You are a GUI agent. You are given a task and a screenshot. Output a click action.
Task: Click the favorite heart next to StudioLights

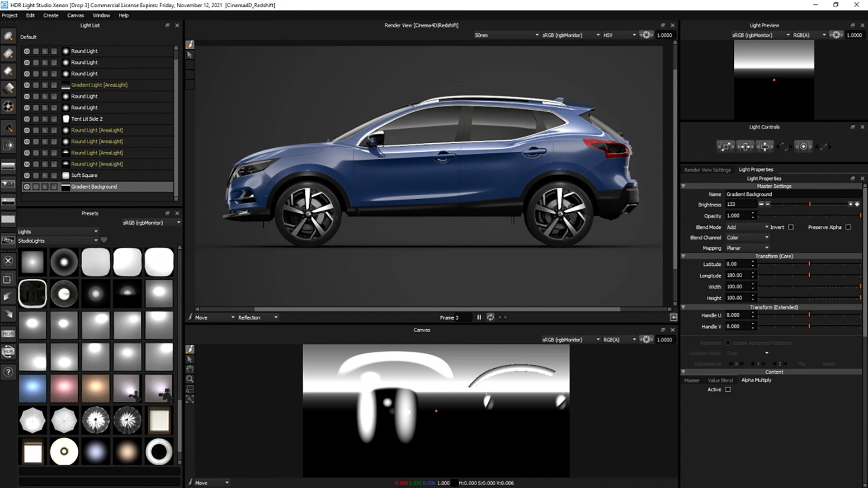104,240
